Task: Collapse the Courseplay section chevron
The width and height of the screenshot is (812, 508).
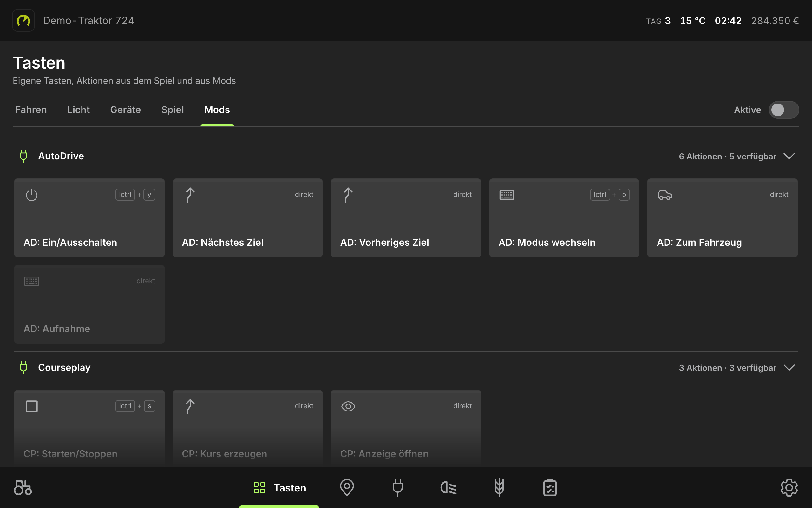Action: [x=789, y=368]
